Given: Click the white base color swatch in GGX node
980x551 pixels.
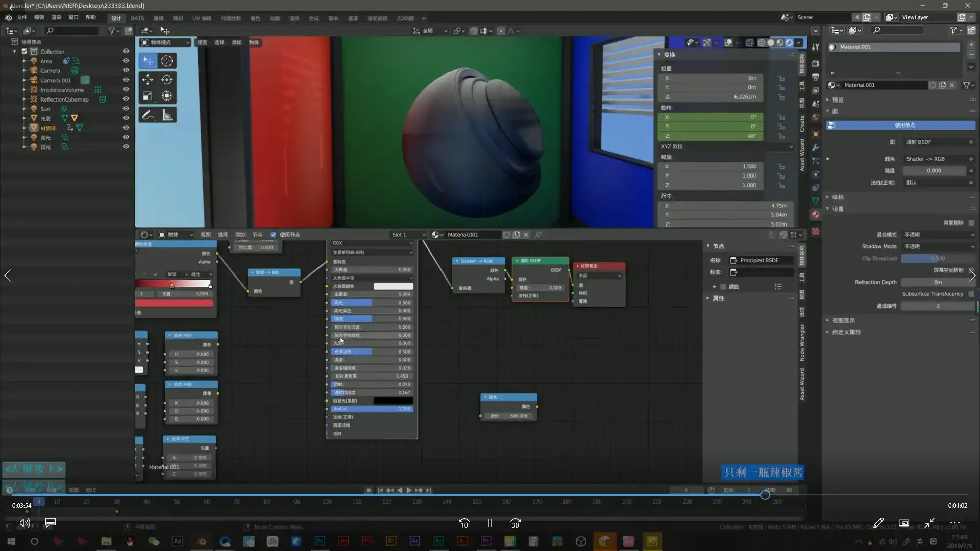Looking at the screenshot, I should tap(393, 286).
